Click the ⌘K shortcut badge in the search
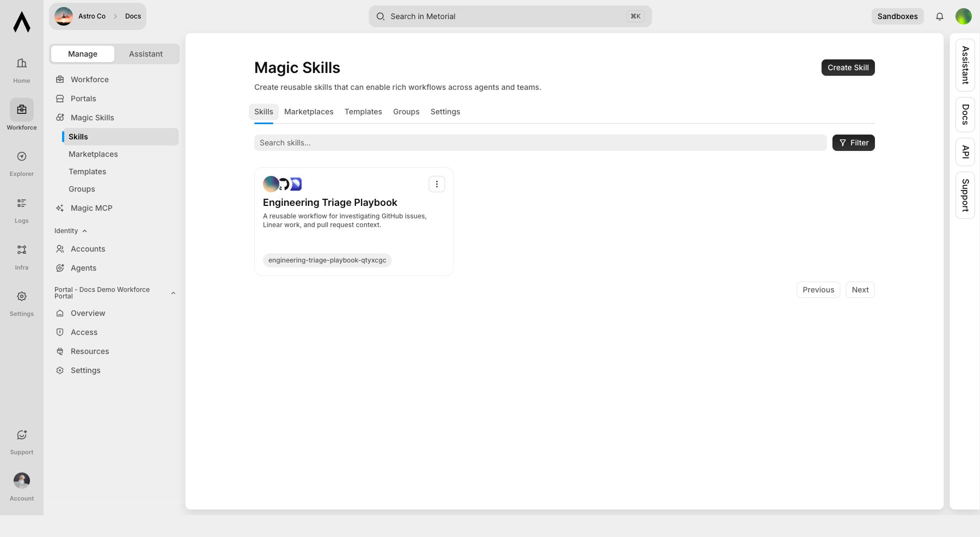Viewport: 980px width, 537px height. point(635,16)
